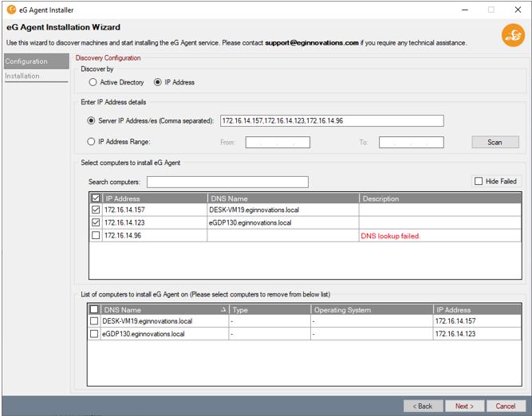This screenshot has height=416, width=532.
Task: Select the IP Address discovery radio button
Action: [x=157, y=82]
